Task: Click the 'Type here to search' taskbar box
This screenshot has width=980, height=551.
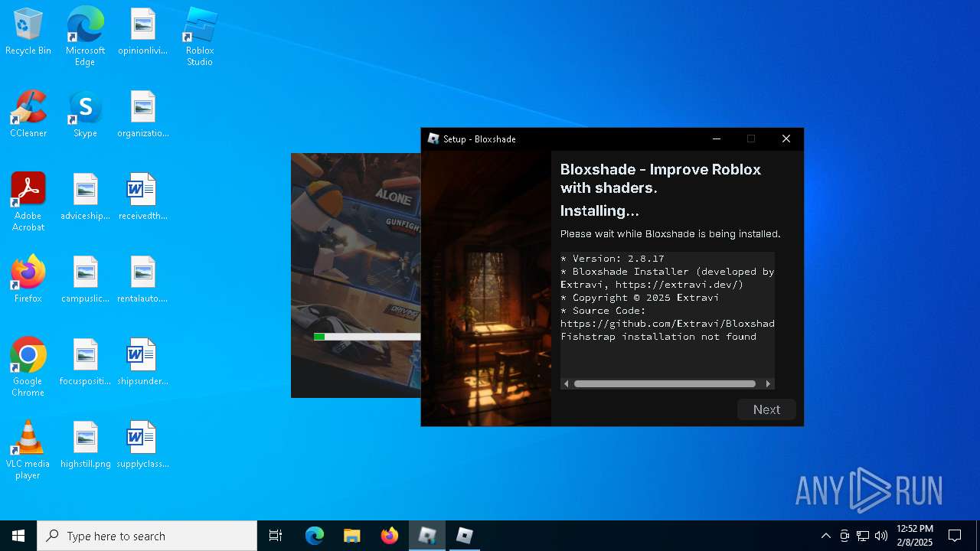Action: click(x=147, y=536)
